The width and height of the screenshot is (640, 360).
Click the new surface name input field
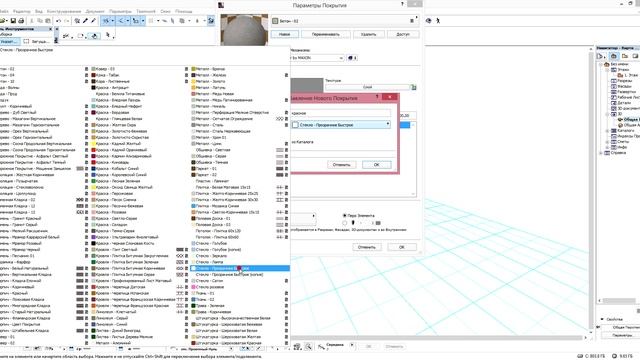[340, 113]
